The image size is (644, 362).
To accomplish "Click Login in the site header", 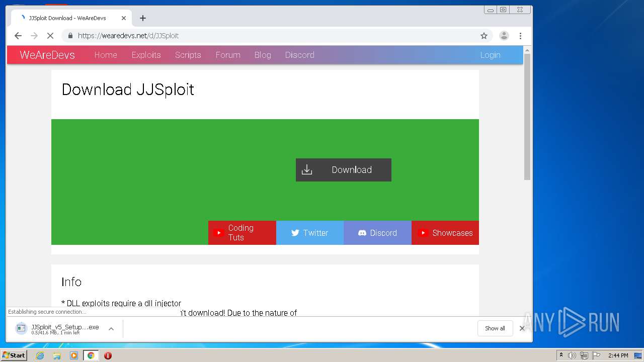I will (x=490, y=55).
